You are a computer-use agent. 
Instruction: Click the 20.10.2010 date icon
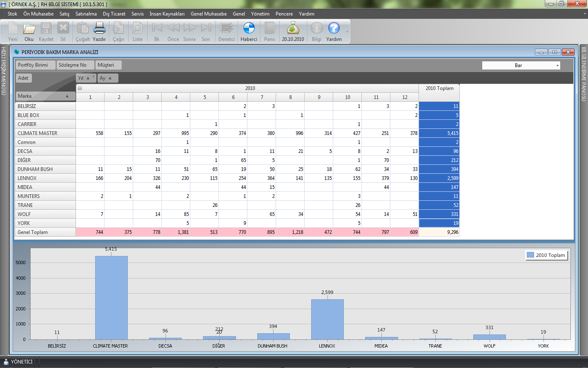(x=293, y=29)
